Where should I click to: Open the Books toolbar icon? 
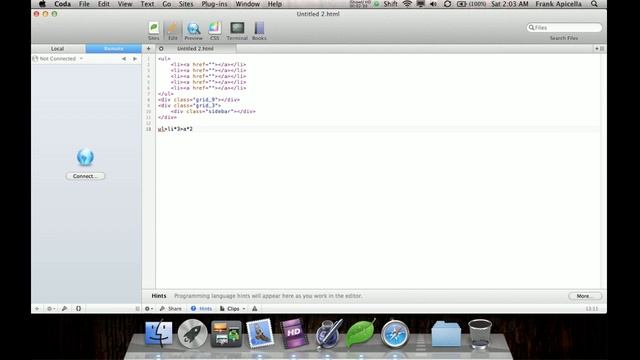[259, 31]
